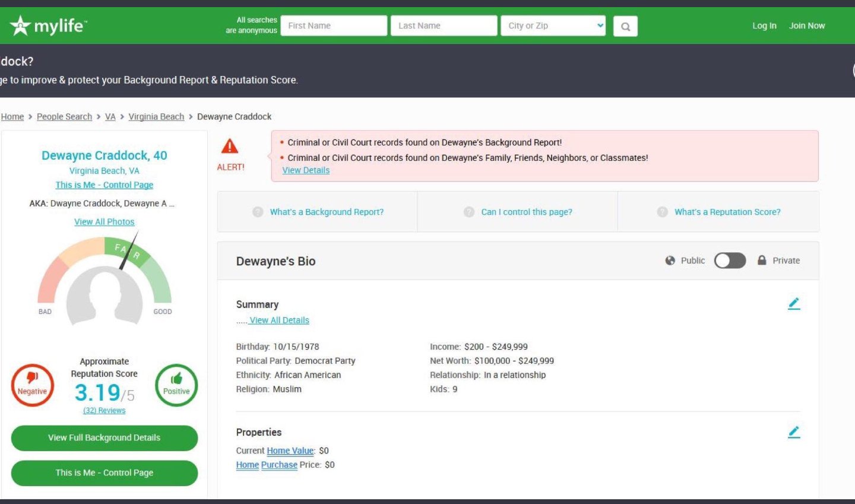Edit the Properties section with pencil icon
Image resolution: width=855 pixels, height=504 pixels.
(x=794, y=432)
